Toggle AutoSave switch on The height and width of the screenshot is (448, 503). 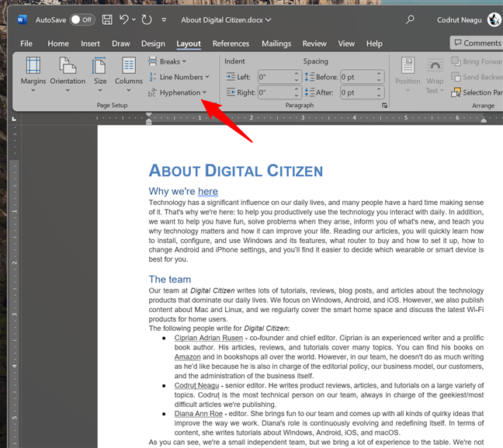click(x=82, y=20)
